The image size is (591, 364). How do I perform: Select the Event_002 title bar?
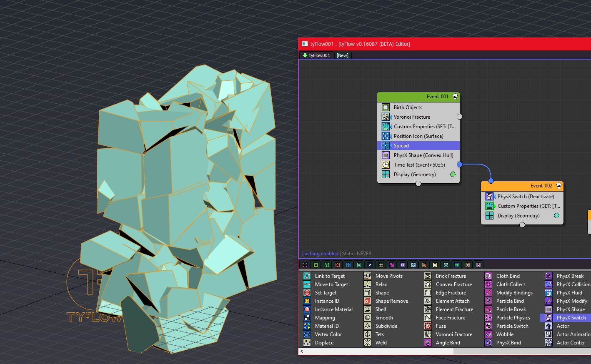pyautogui.click(x=522, y=186)
